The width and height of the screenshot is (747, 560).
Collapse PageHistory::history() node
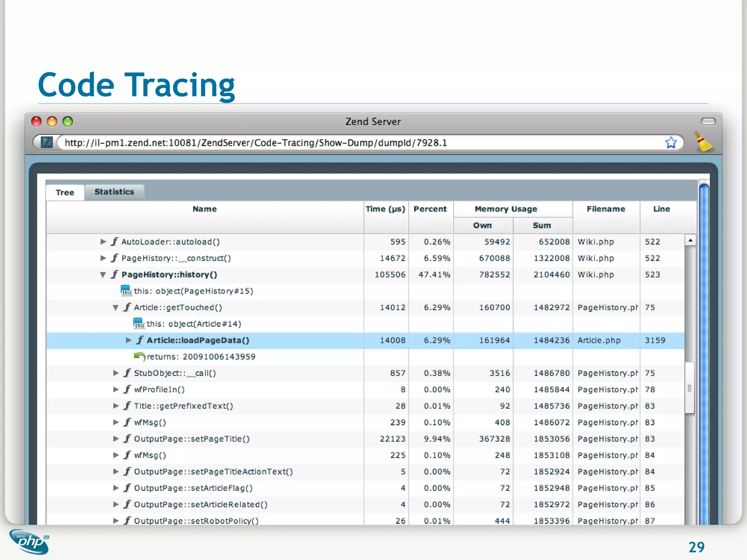click(x=103, y=275)
